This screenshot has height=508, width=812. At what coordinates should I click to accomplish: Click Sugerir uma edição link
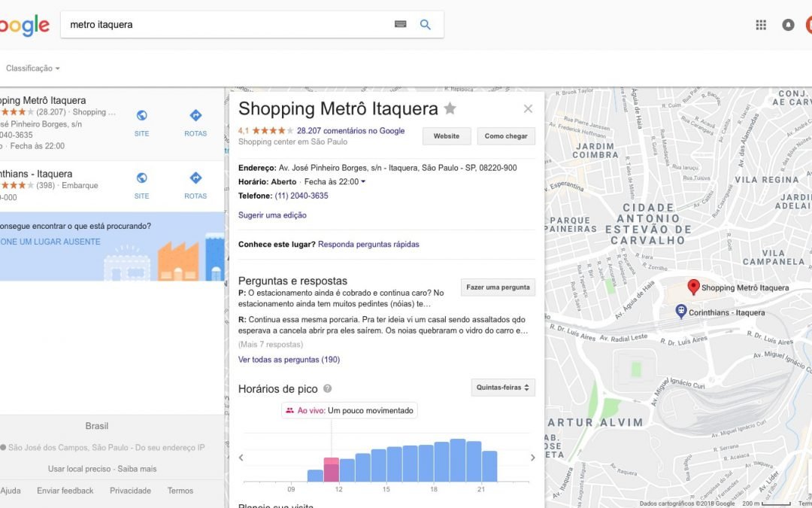(x=272, y=215)
